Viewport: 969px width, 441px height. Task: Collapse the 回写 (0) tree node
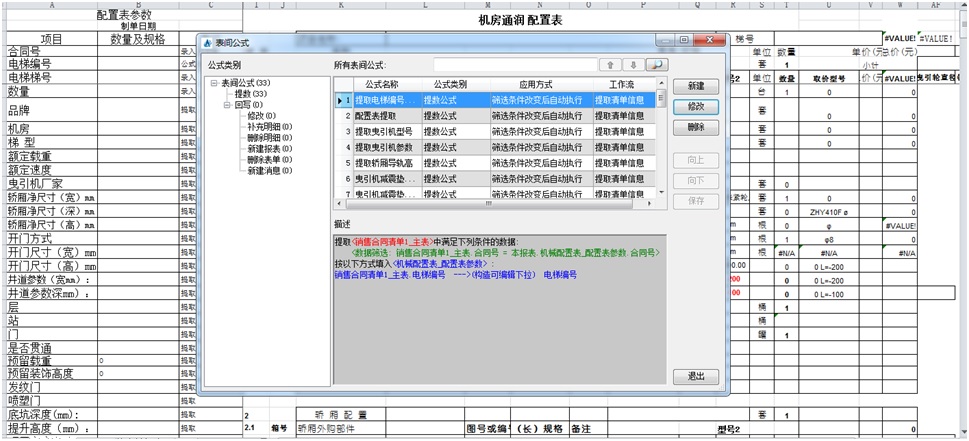[227, 104]
